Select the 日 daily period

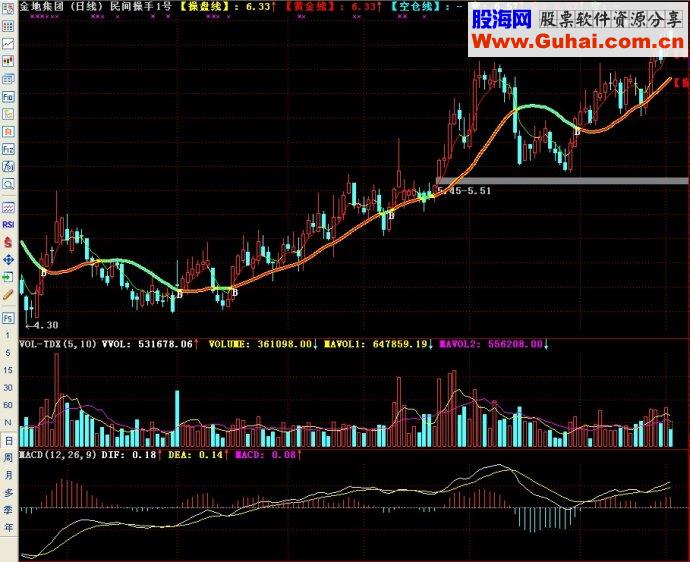(8, 441)
